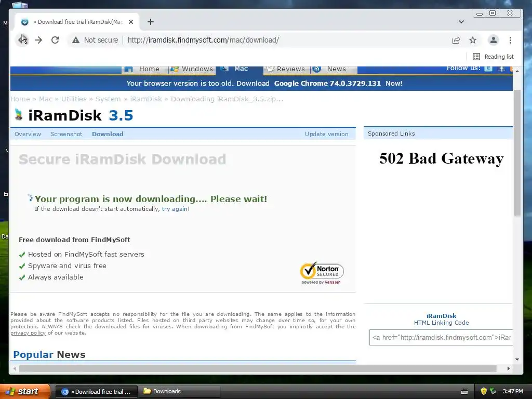
Task: Open the Home navigation tab
Action: tap(145, 69)
